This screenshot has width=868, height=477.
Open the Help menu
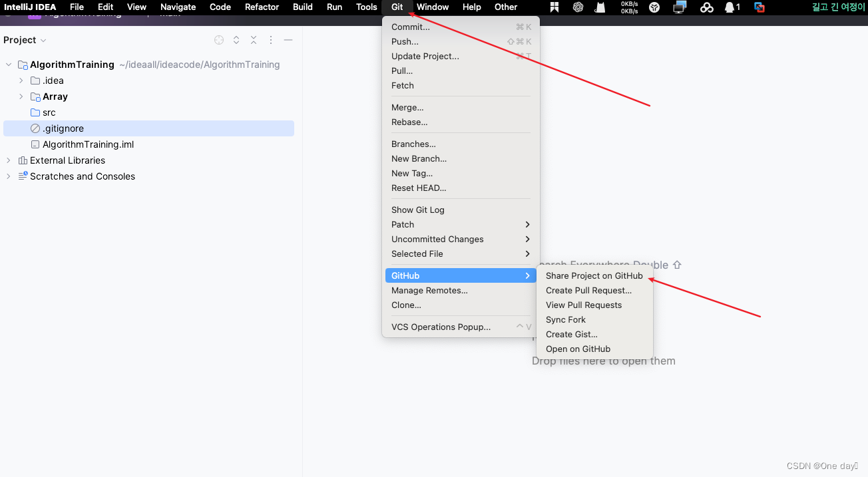point(471,7)
